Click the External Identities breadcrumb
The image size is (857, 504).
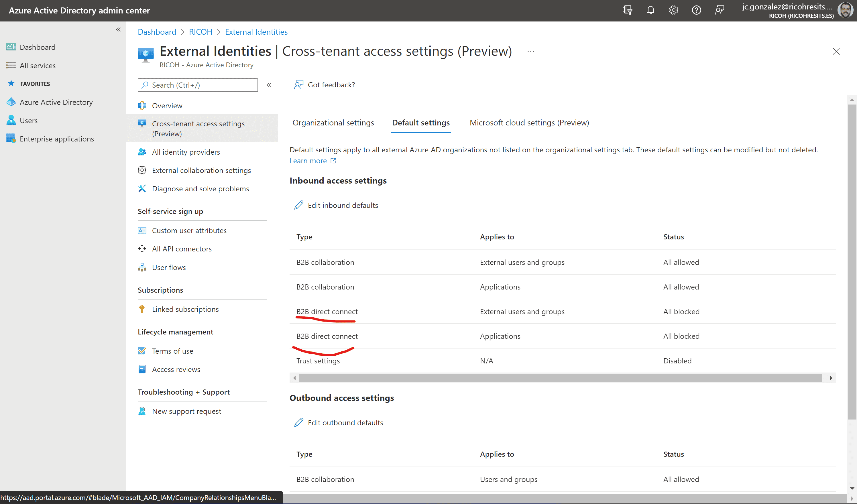click(x=256, y=31)
